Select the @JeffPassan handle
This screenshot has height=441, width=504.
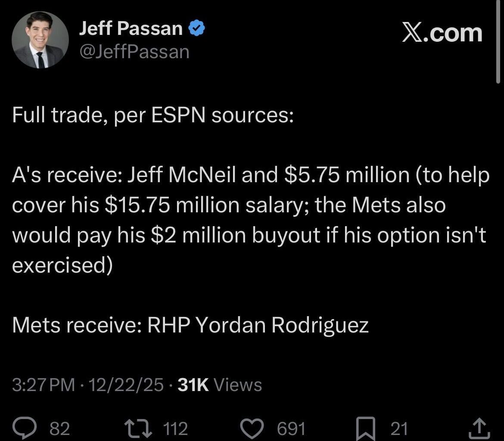[134, 51]
